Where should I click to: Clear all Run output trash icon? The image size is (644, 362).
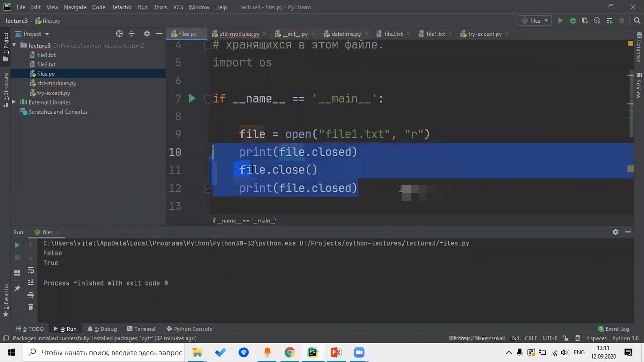coord(31,307)
